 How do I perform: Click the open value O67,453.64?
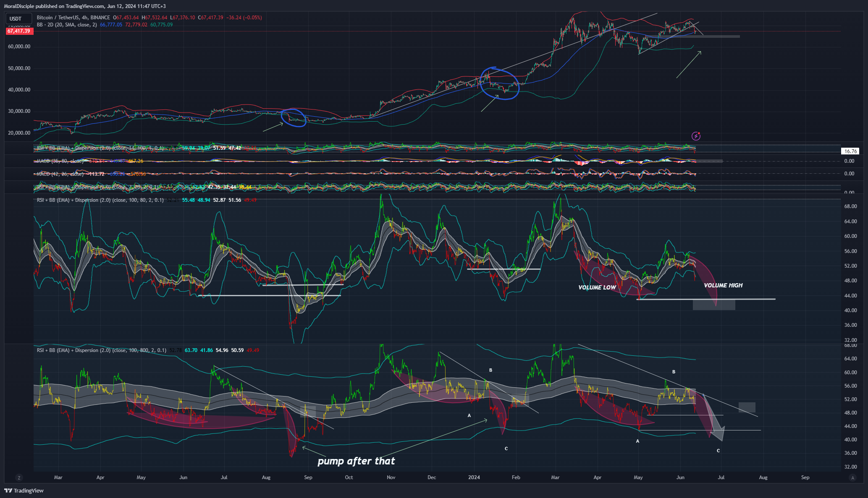pyautogui.click(x=126, y=18)
